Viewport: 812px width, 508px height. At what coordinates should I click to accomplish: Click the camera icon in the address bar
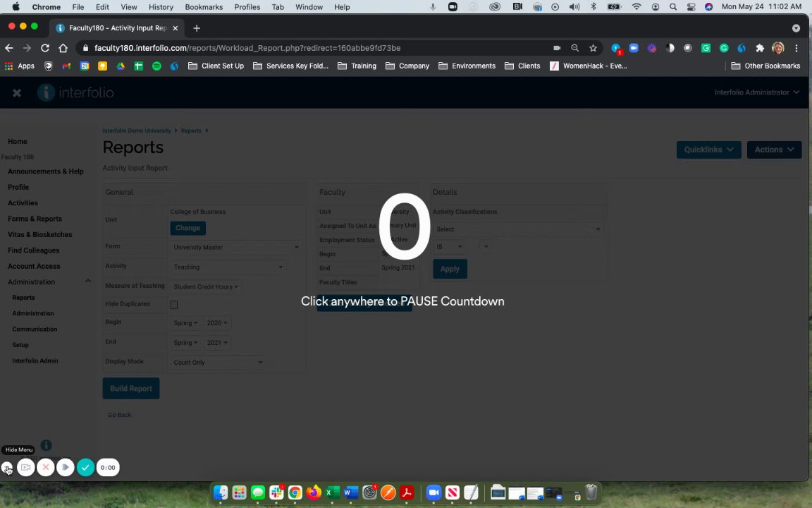[x=557, y=48]
